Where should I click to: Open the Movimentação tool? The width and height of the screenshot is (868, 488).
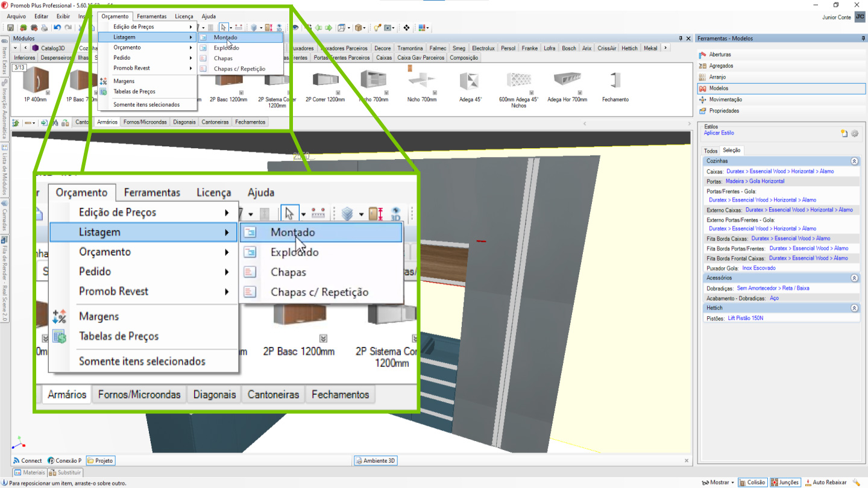pyautogui.click(x=725, y=99)
